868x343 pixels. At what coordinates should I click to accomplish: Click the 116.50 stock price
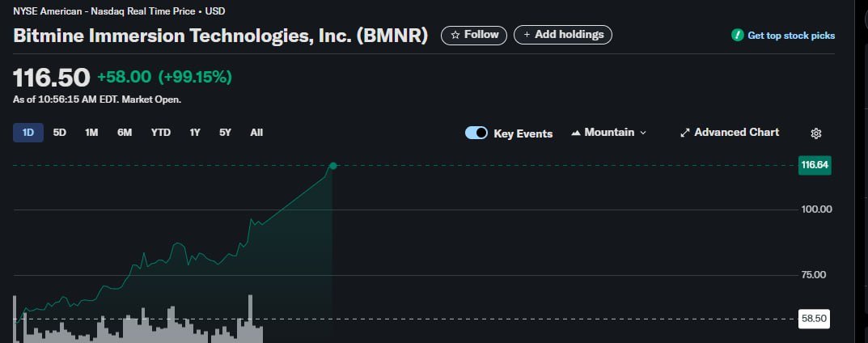[52, 78]
